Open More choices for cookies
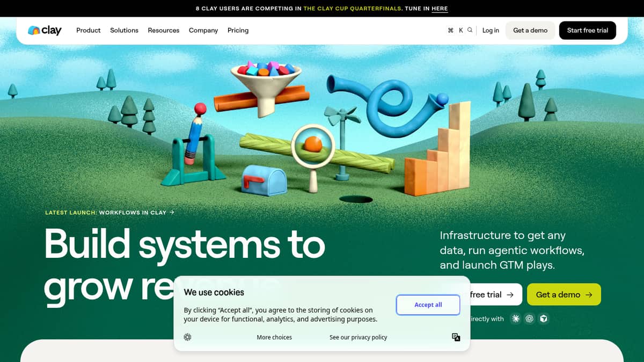This screenshot has width=644, height=362. (274, 337)
